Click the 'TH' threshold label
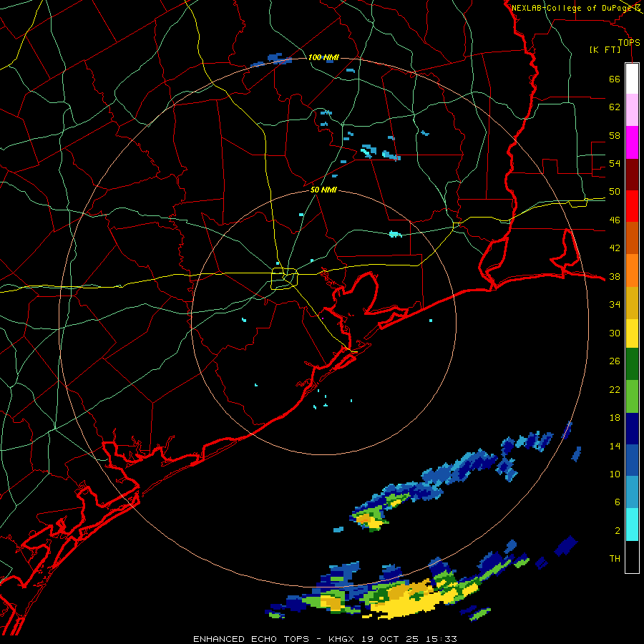The image size is (644, 644). 615,559
